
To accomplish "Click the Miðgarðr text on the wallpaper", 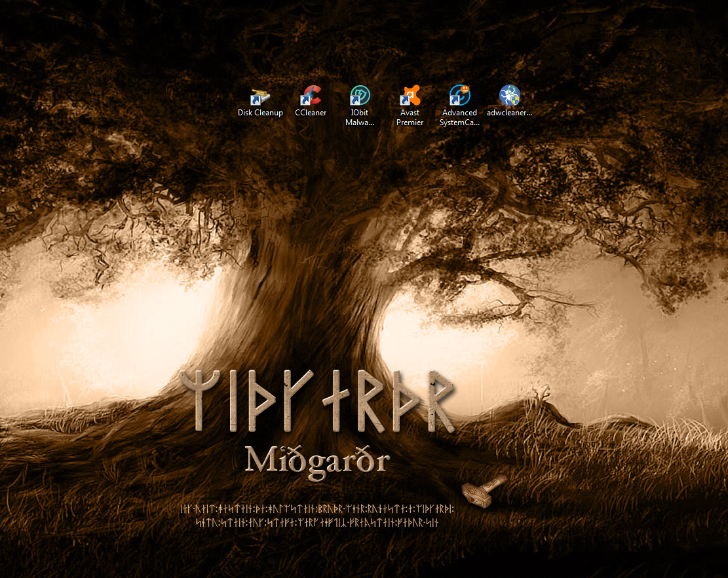I will [x=317, y=460].
